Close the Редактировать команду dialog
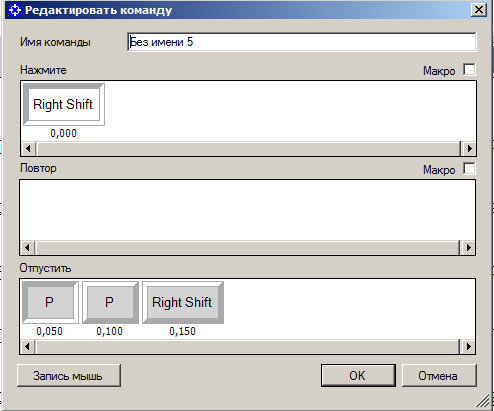This screenshot has height=411, width=494. [x=479, y=10]
